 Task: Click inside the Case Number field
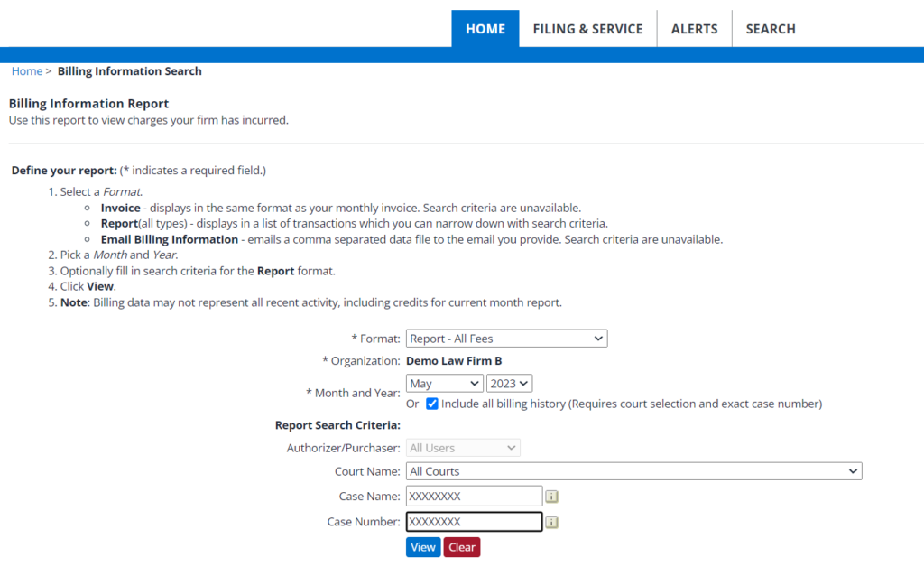click(474, 522)
